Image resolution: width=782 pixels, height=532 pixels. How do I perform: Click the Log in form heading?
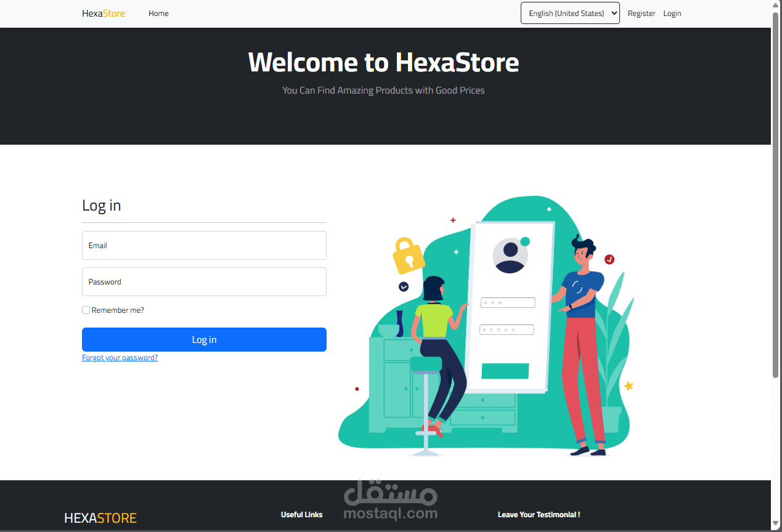102,205
